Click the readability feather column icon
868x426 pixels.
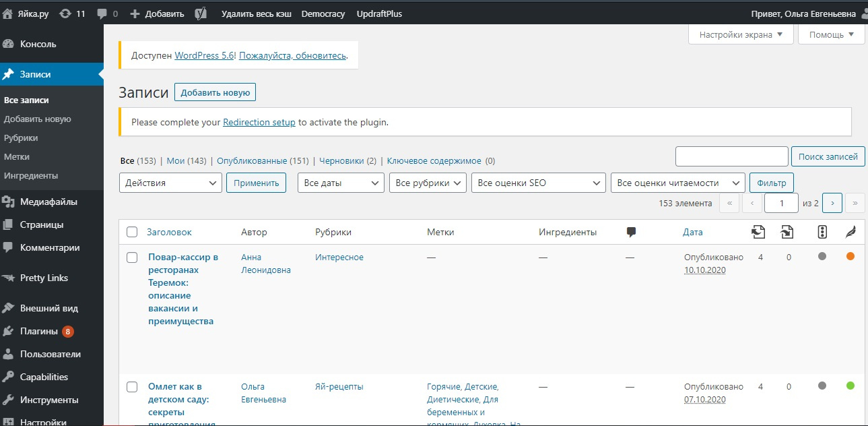pyautogui.click(x=850, y=232)
